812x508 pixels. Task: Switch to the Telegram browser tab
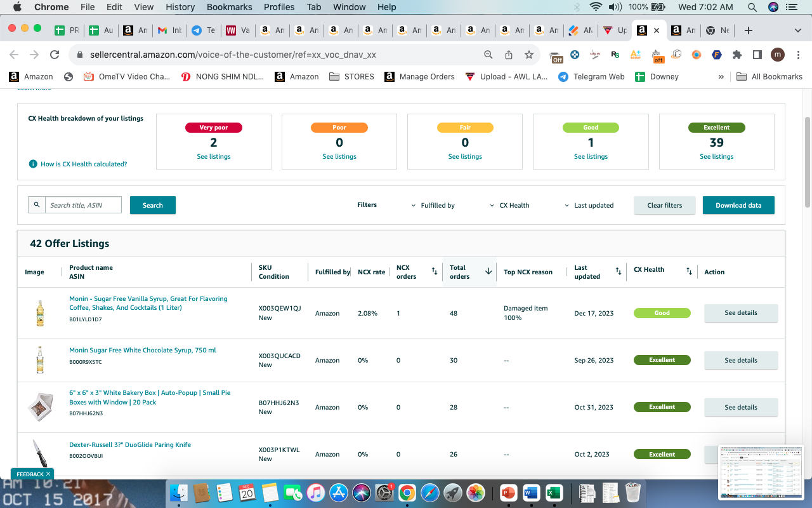pos(203,30)
